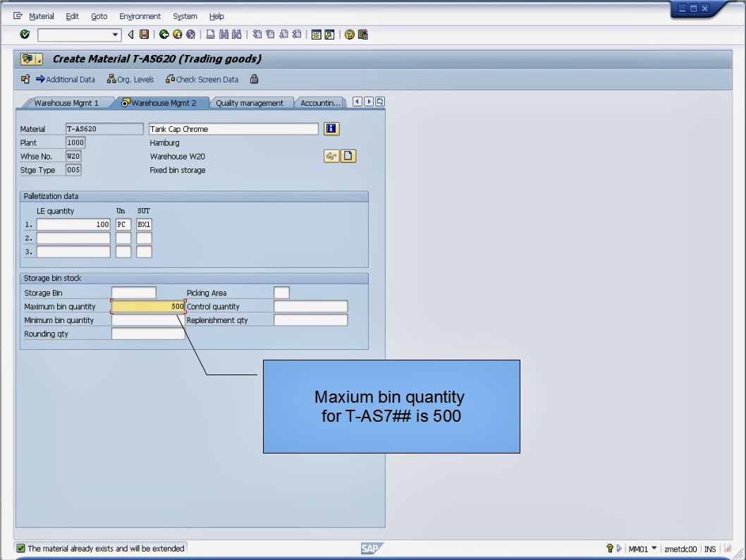Click the third LE quantity field
The height and width of the screenshot is (560, 746).
(73, 252)
